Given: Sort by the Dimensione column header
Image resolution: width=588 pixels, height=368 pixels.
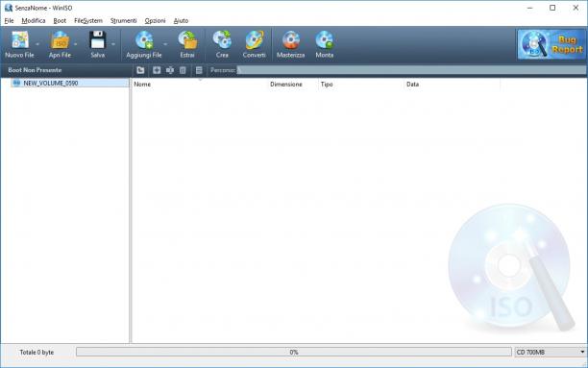Looking at the screenshot, I should pyautogui.click(x=292, y=84).
